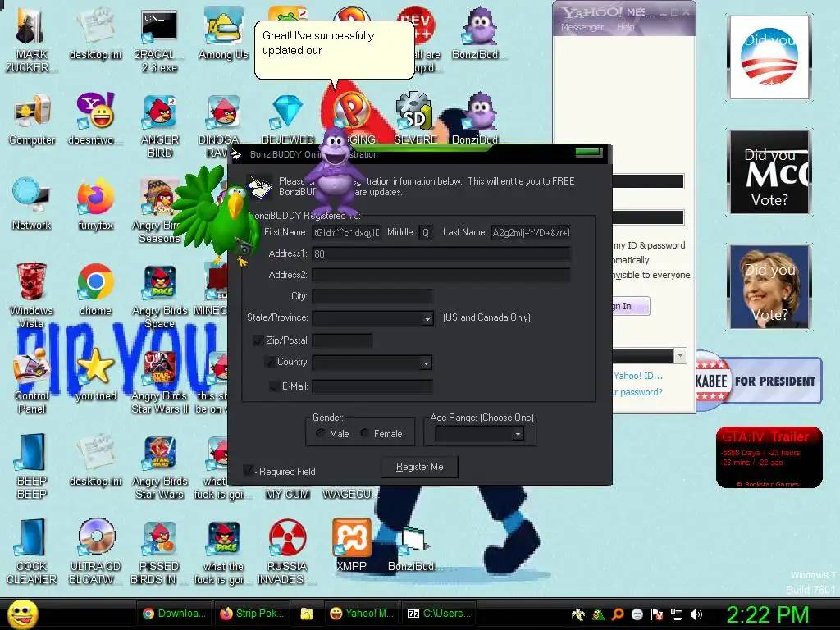
Task: Click the network tray icon
Action: [x=677, y=614]
